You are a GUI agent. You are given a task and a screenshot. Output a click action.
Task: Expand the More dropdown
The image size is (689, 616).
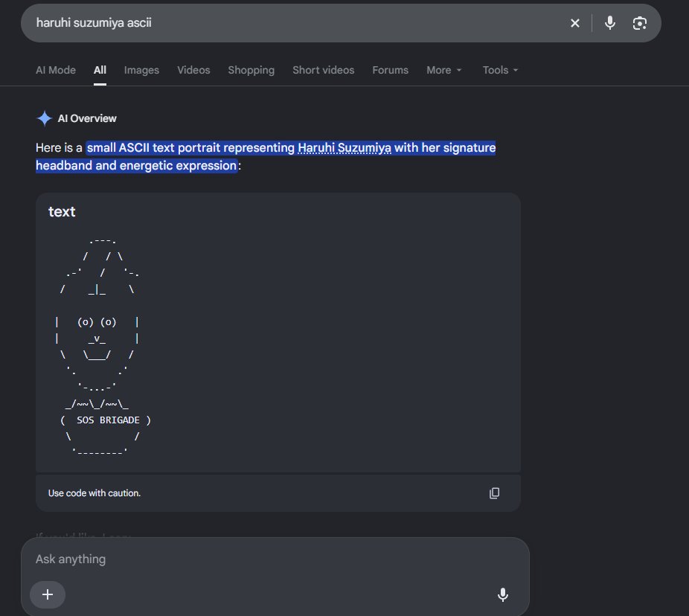click(x=443, y=70)
